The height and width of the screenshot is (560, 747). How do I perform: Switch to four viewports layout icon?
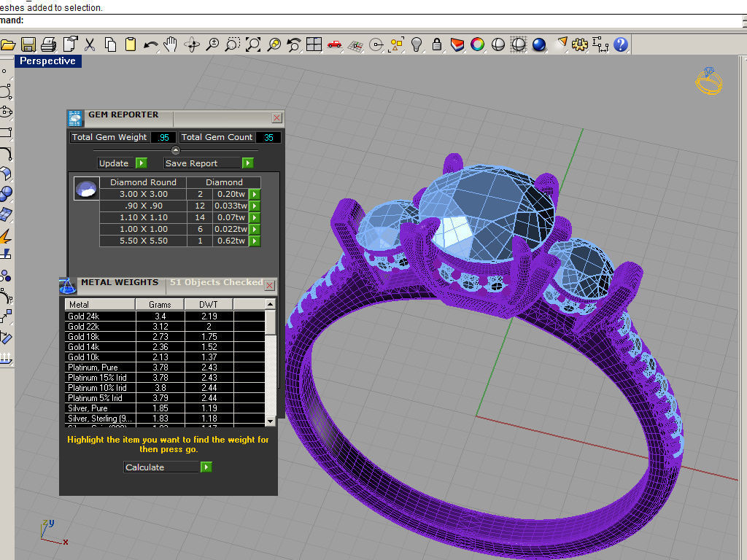click(314, 44)
